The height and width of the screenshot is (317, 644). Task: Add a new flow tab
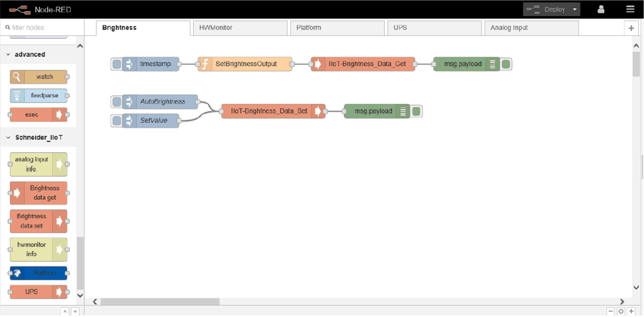click(x=631, y=28)
